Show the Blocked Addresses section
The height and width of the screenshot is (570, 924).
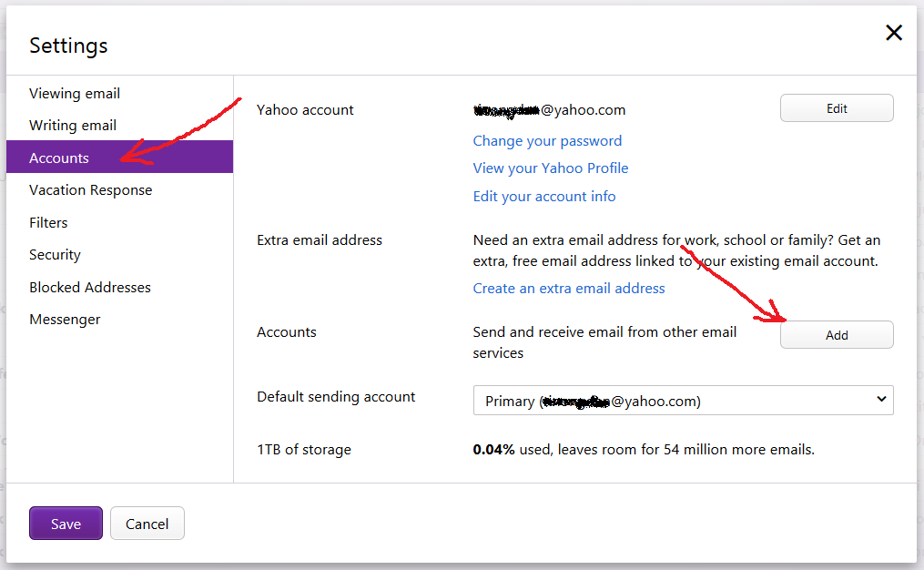(x=90, y=288)
